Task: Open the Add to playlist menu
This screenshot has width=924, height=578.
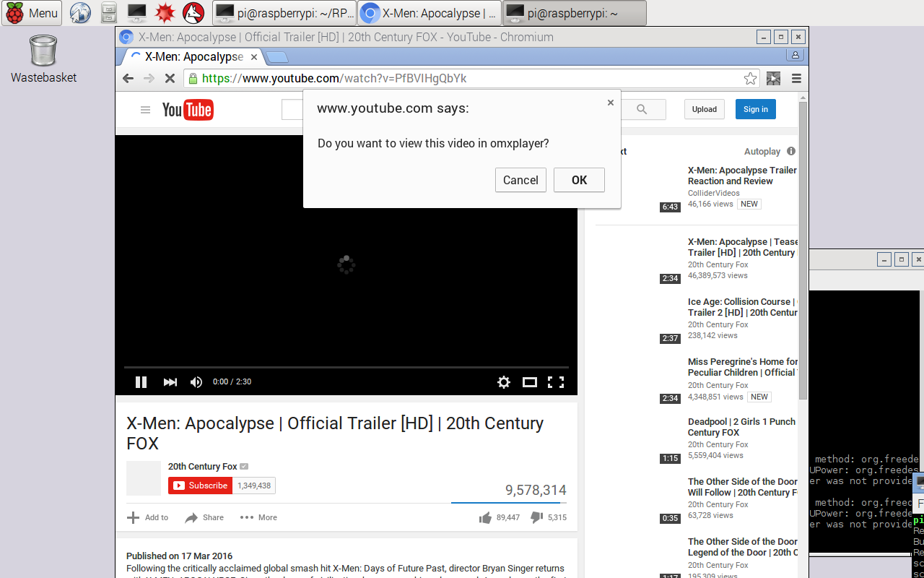Action: click(x=147, y=517)
